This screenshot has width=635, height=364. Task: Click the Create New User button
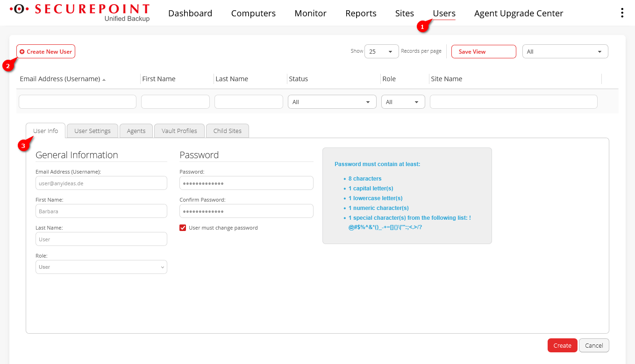click(46, 52)
